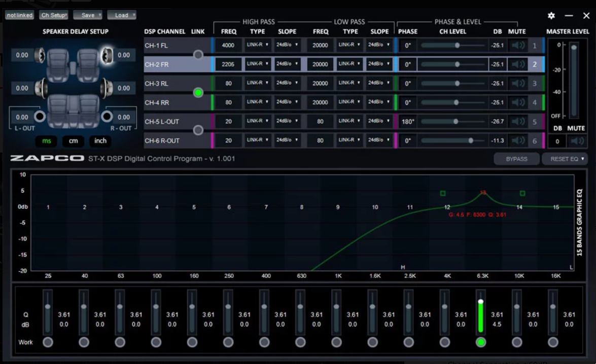The image size is (596, 364).
Task: Select the L-OUT subwoofer output icon
Action: click(x=40, y=116)
